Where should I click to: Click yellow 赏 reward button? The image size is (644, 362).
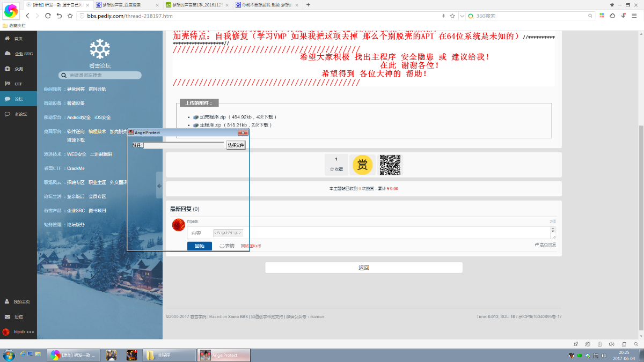pyautogui.click(x=363, y=165)
